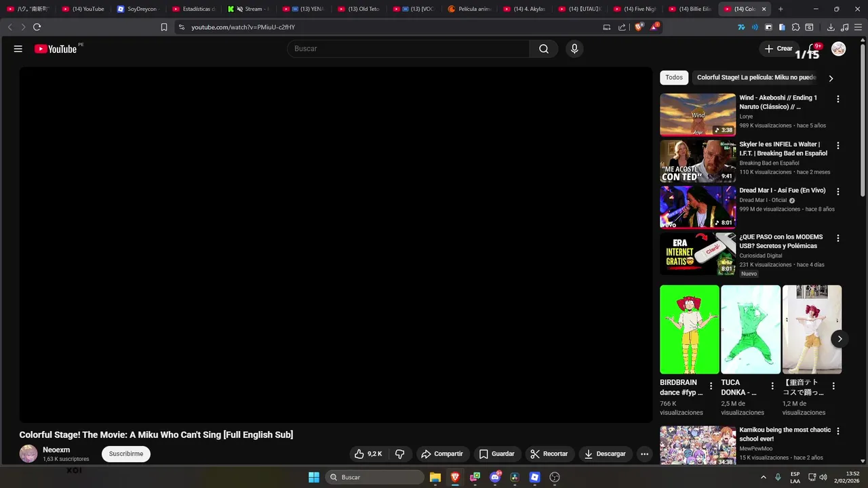Dislike the video with thumbs down

click(x=400, y=454)
